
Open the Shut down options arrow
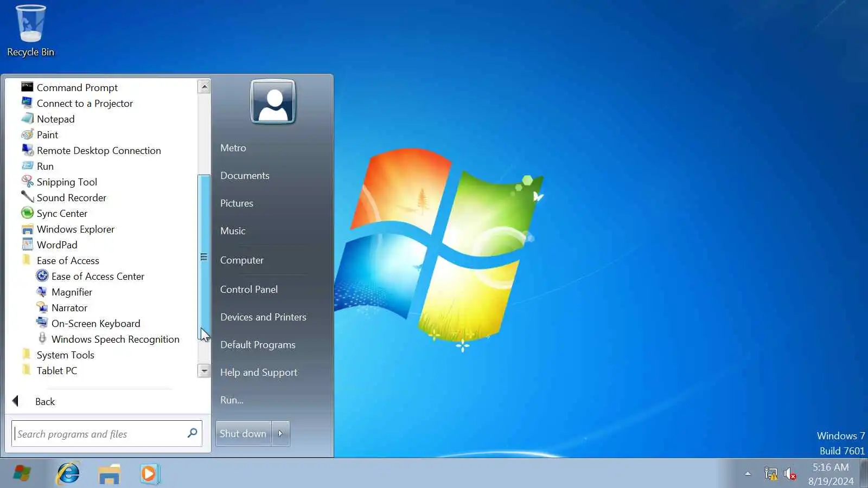pos(280,433)
